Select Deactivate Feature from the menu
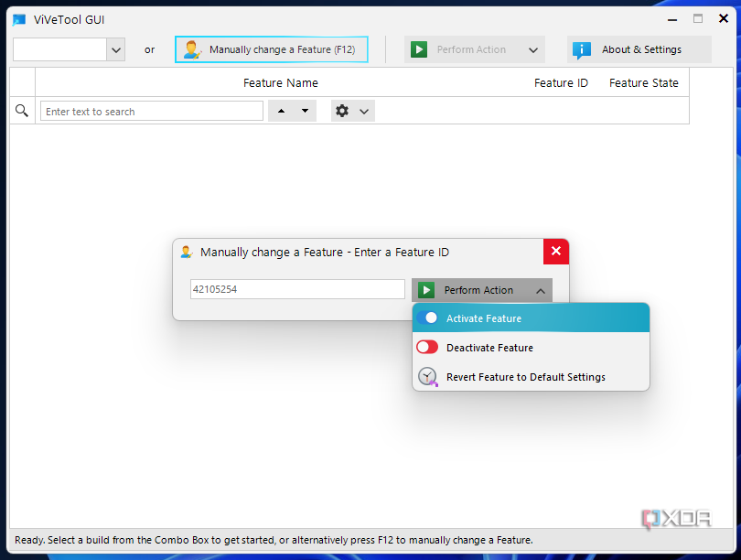This screenshot has height=560, width=741. 531,348
